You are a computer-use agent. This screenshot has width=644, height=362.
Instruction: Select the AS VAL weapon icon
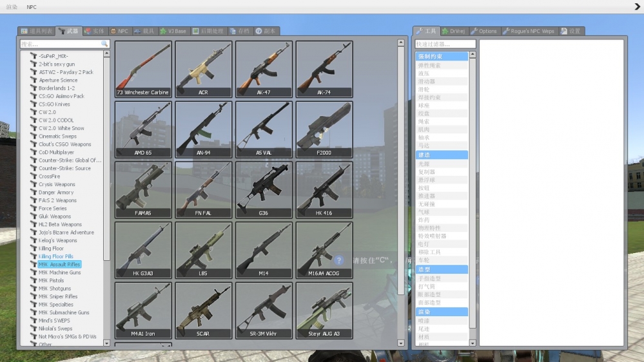264,129
